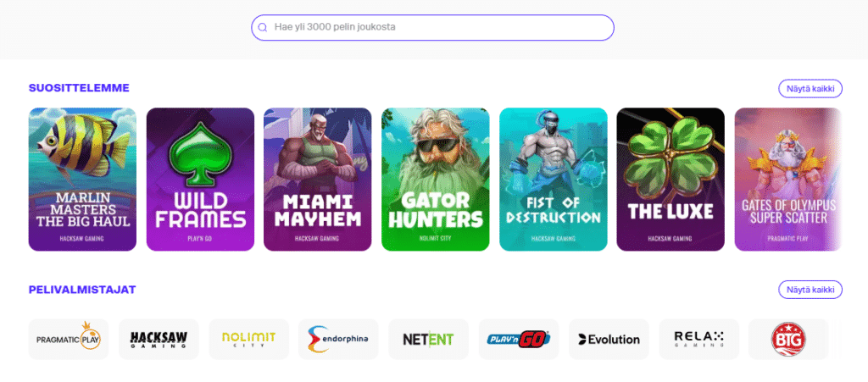Launch the Wild Frames game tile
868x382 pixels.
pyautogui.click(x=200, y=180)
